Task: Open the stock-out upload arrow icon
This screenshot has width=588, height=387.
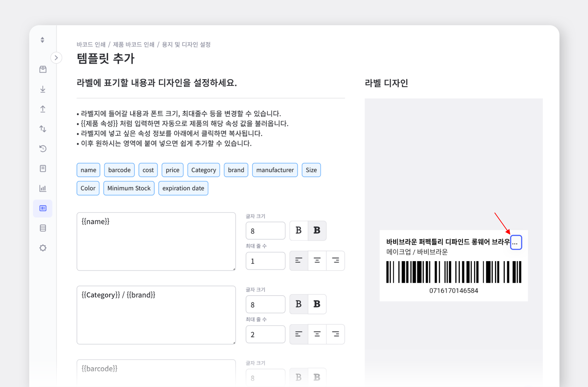Action: pyautogui.click(x=43, y=109)
